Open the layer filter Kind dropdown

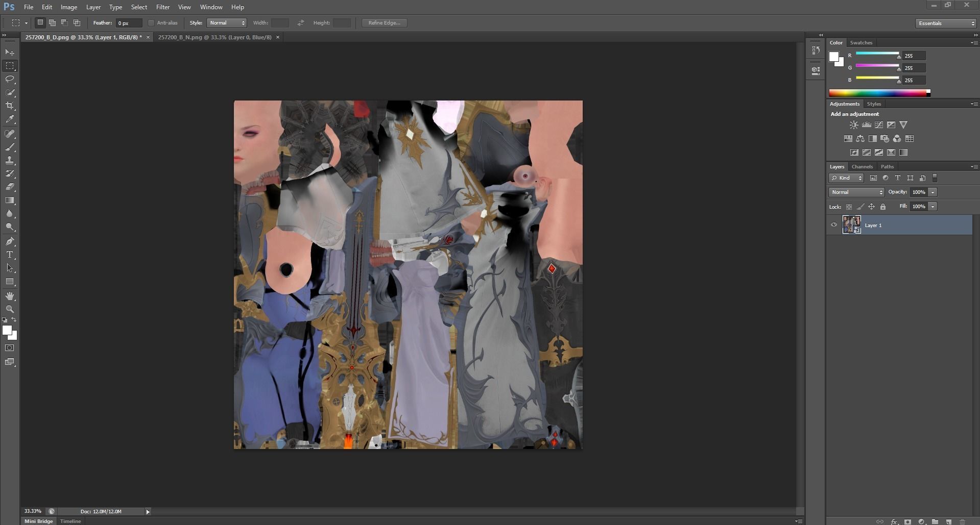[846, 178]
